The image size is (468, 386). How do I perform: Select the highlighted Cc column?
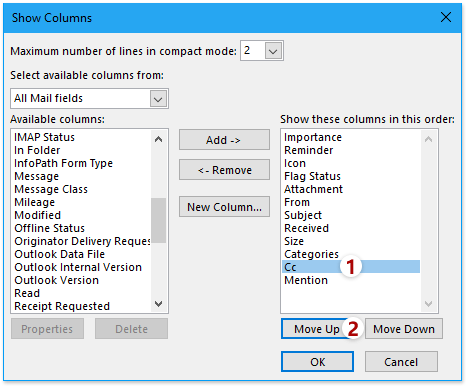[x=351, y=267]
